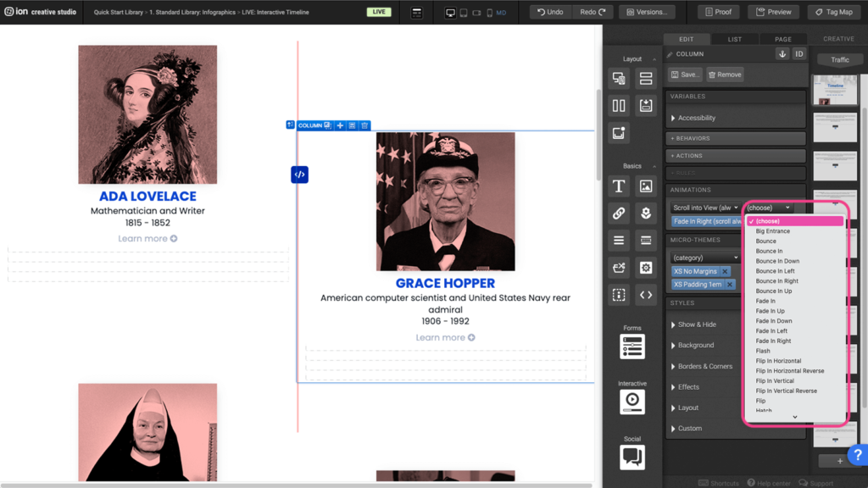Open the Tag Map
This screenshot has width=868, height=488.
pyautogui.click(x=834, y=12)
